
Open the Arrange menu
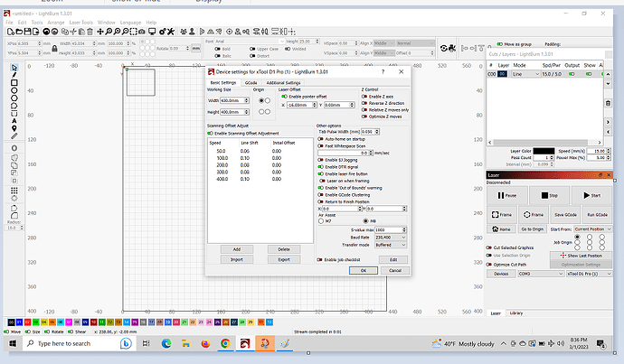click(x=56, y=23)
